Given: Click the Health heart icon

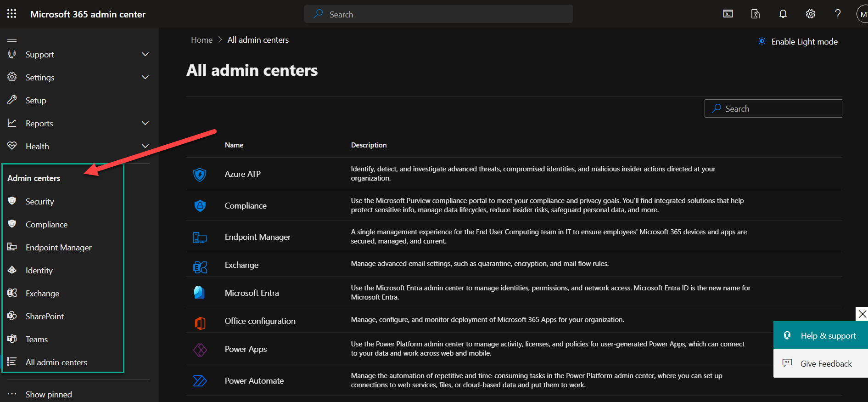Looking at the screenshot, I should (x=12, y=146).
